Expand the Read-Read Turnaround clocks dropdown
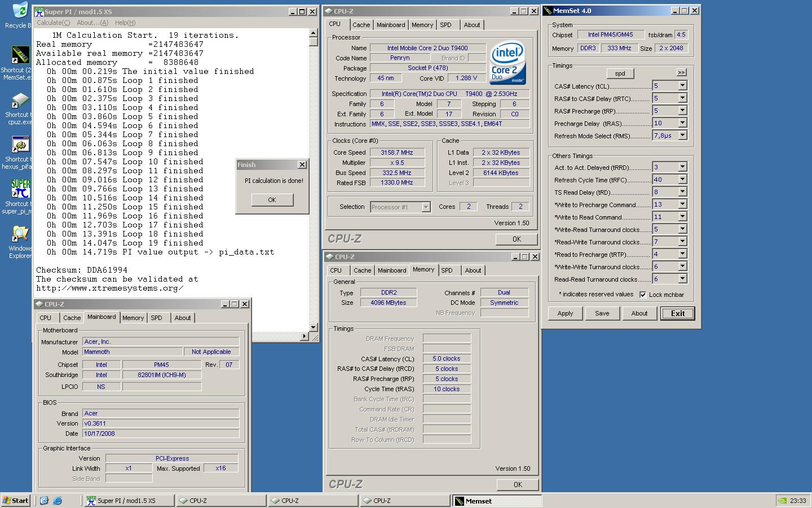Image resolution: width=812 pixels, height=508 pixels. [682, 279]
